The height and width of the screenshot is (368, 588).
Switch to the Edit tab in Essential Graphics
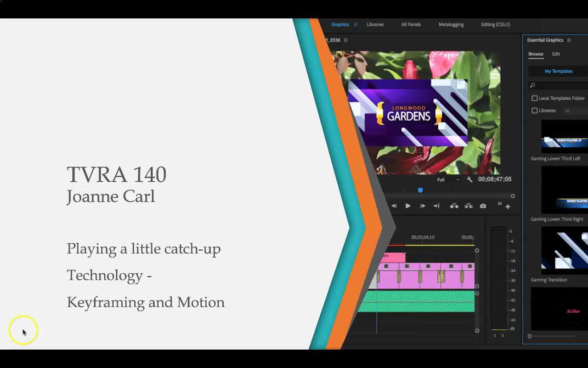coord(556,54)
